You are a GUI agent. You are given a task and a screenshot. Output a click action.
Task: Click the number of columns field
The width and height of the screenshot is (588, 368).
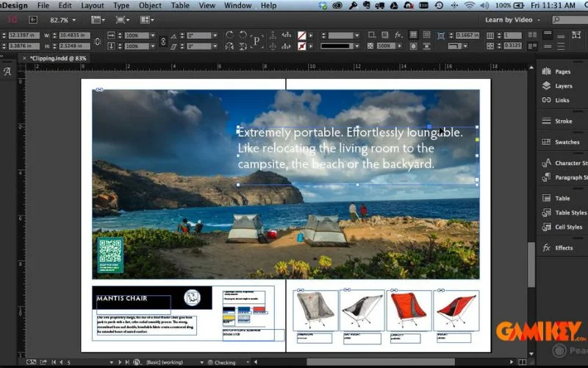[x=512, y=35]
